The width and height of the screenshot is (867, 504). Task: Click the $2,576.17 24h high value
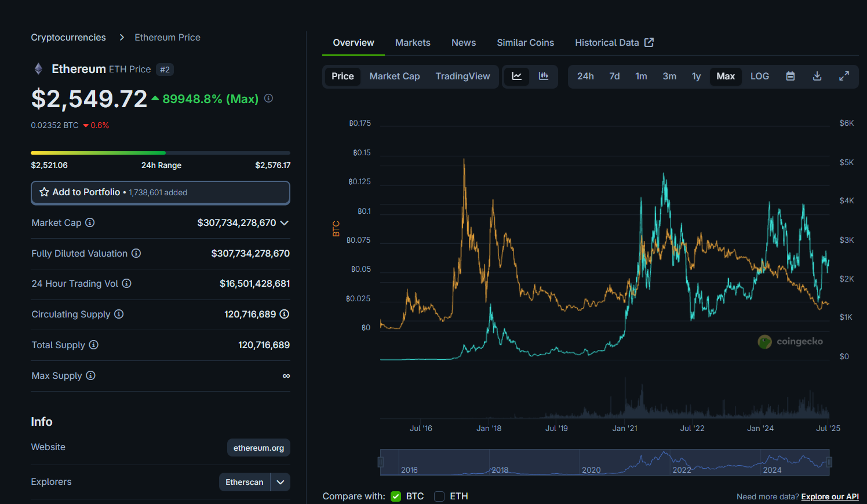coord(273,165)
